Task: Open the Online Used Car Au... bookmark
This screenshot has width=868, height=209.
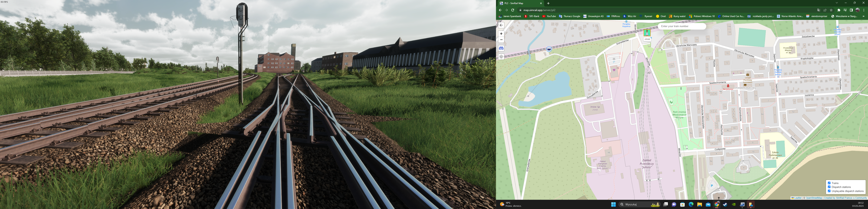Action: click(731, 16)
